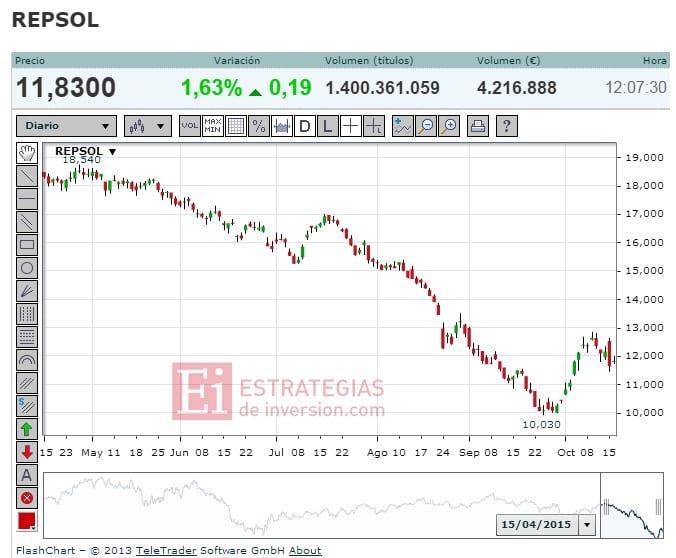
Task: Click the 1,63% variation value
Action: (211, 88)
